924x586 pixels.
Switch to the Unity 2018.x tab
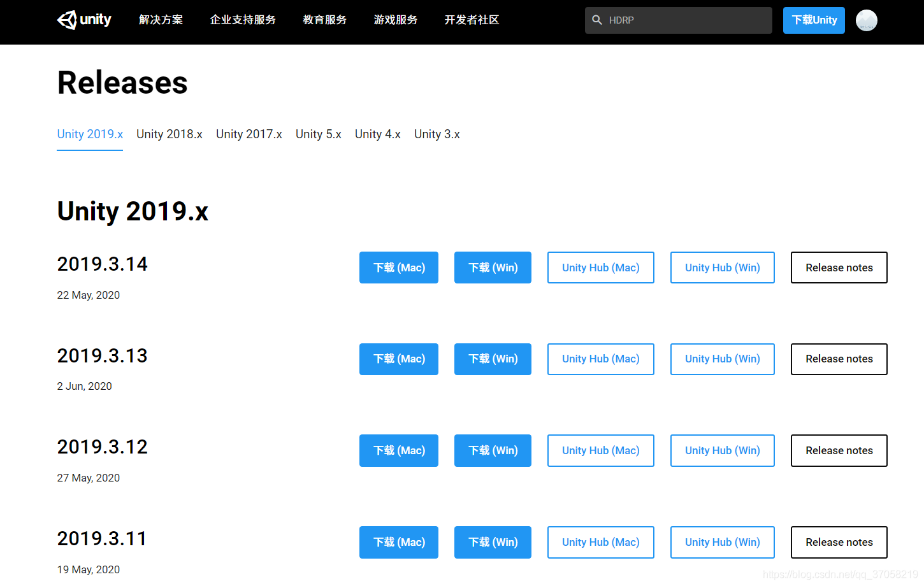point(170,134)
